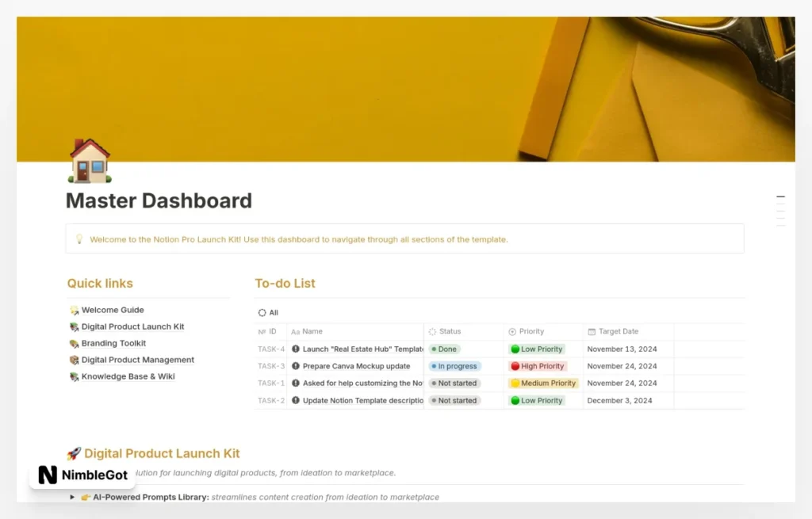Viewport: 812px width, 519px height.
Task: Click the house page icon above the title
Action: (x=90, y=161)
